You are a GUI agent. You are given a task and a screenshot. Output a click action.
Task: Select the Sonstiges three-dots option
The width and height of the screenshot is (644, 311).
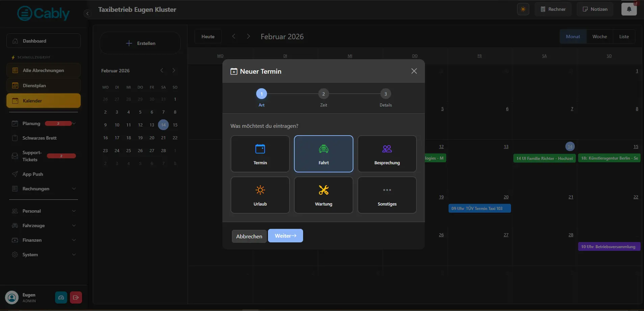pos(387,195)
